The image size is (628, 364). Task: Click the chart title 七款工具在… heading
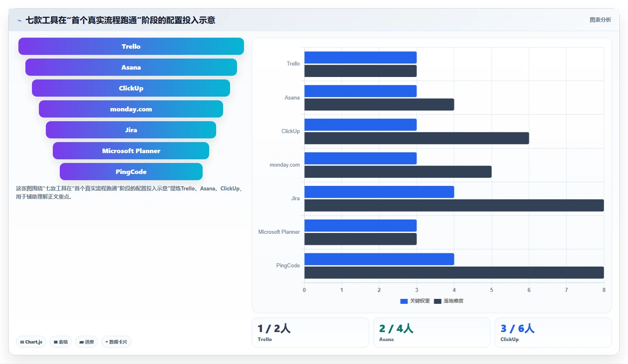(x=120, y=20)
